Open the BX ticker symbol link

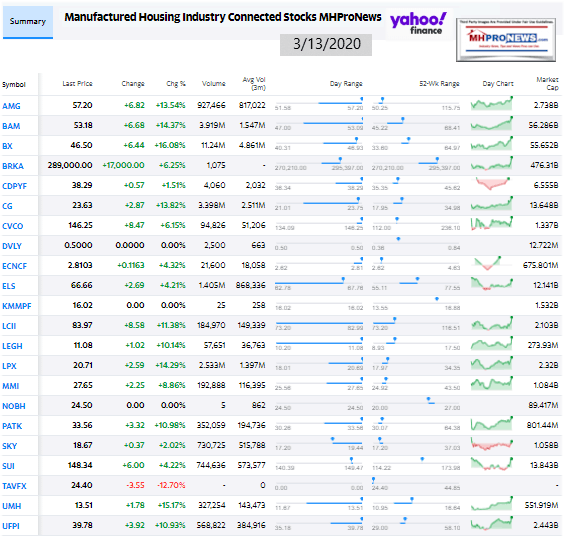[7, 146]
